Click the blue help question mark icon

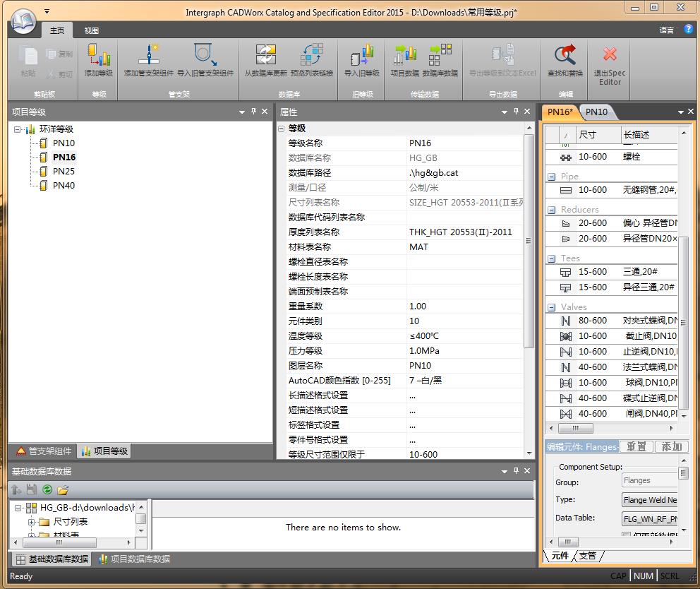point(689,30)
